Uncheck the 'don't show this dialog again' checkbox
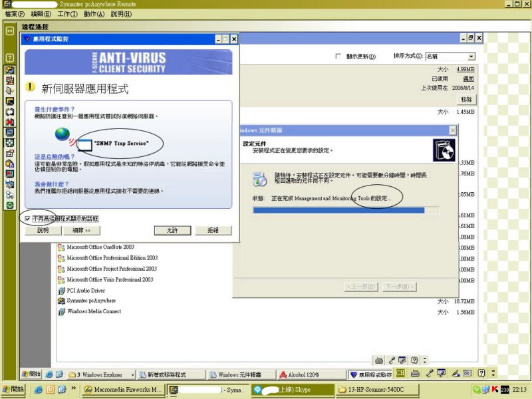Screen dimensions: 532x399 coord(27,217)
